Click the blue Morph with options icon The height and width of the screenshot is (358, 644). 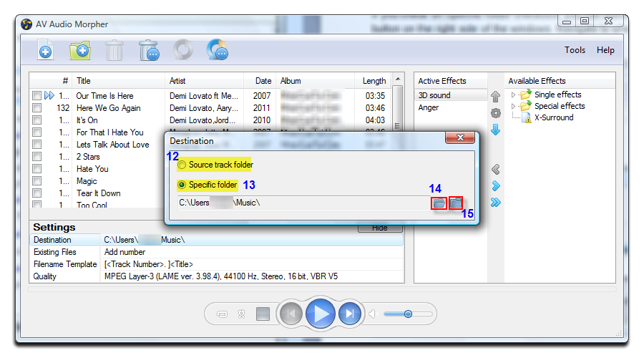218,49
